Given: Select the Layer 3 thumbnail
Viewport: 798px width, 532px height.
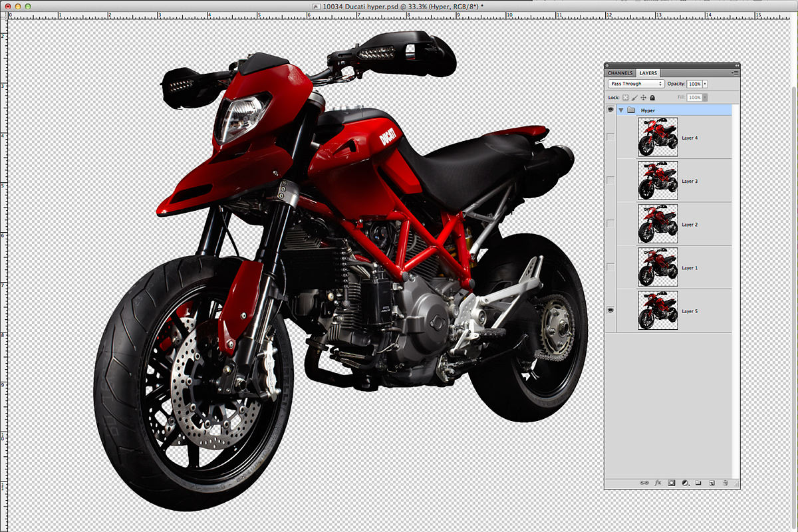Looking at the screenshot, I should [658, 180].
